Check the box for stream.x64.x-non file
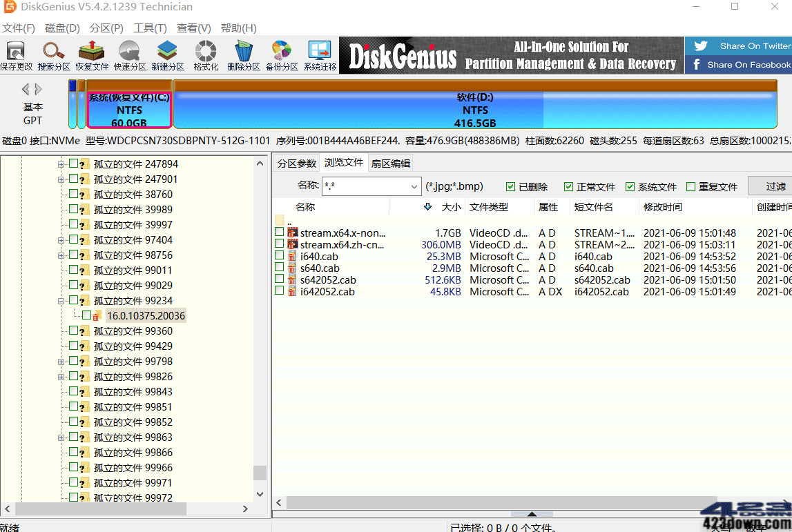The image size is (792, 532). tap(280, 232)
